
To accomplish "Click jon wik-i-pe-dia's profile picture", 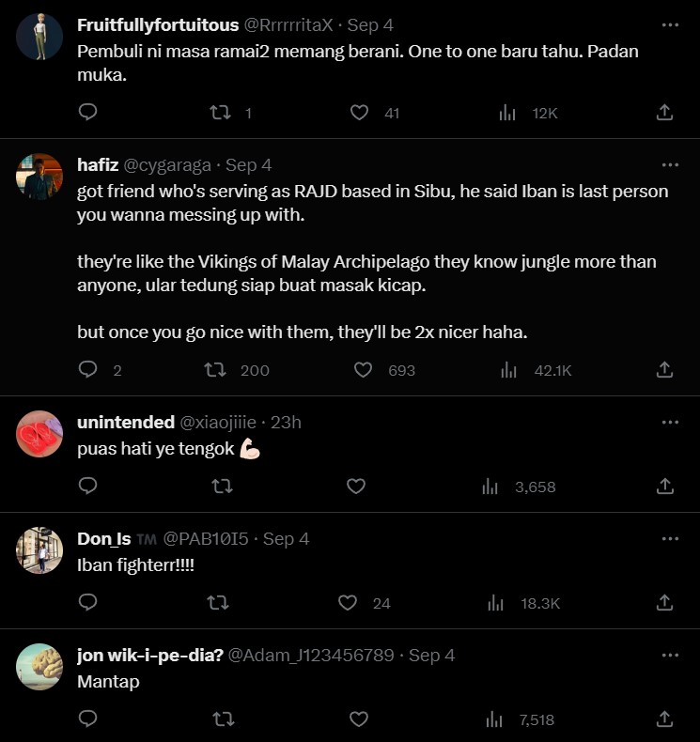I will tap(39, 668).
